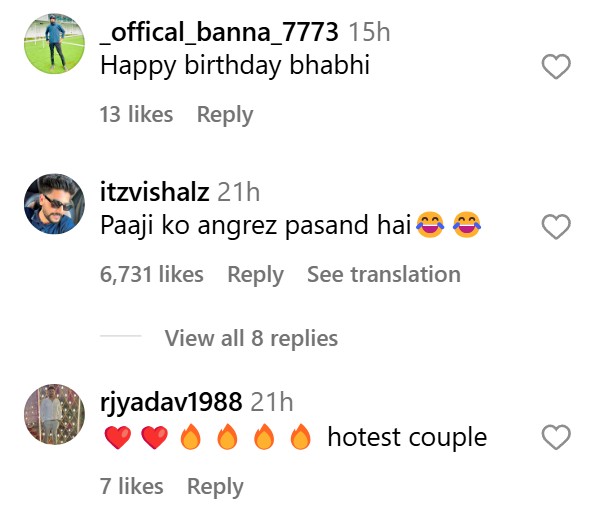The width and height of the screenshot is (598, 507).
Task: View 13 likes on first comment
Action: click(x=137, y=114)
